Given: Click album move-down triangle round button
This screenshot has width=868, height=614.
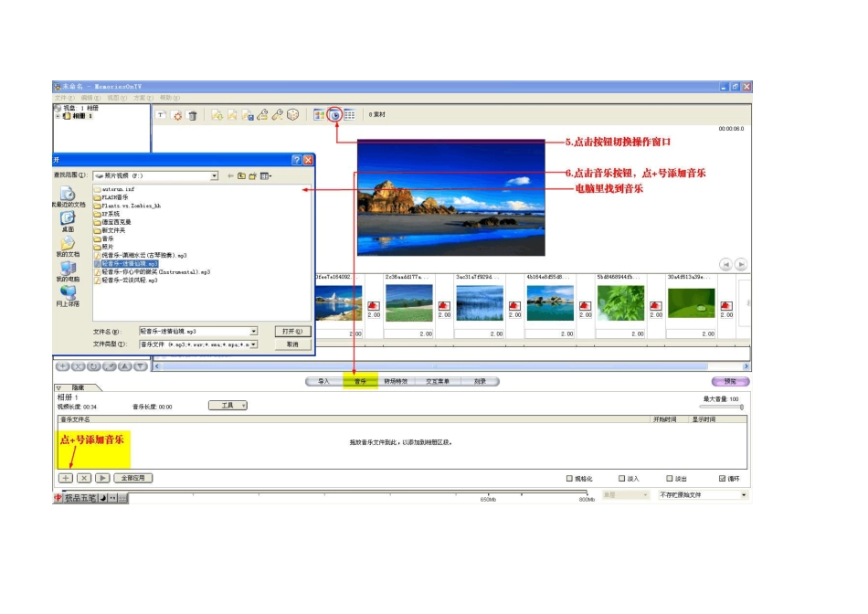Looking at the screenshot, I should pos(141,366).
